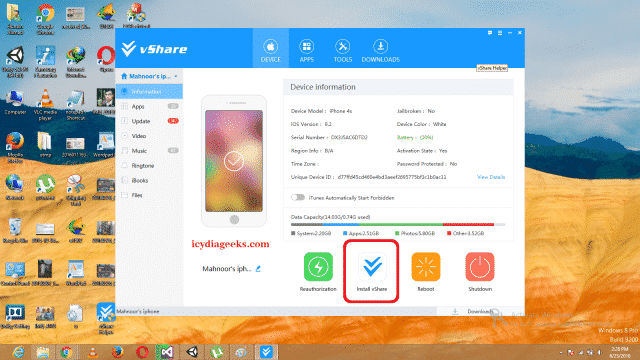This screenshot has width=640, height=360.
Task: Select the Snipping Tool desktop shortcut
Action: coord(76,191)
